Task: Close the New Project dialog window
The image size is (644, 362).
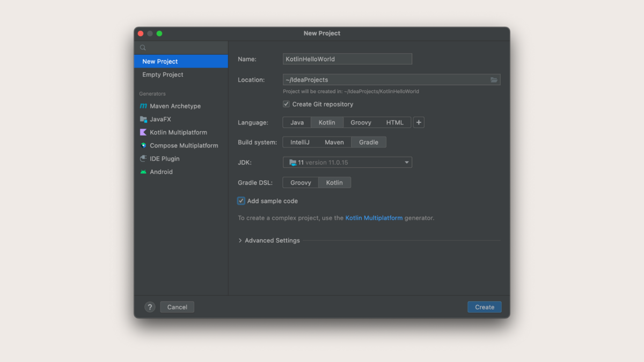Action: (x=141, y=33)
